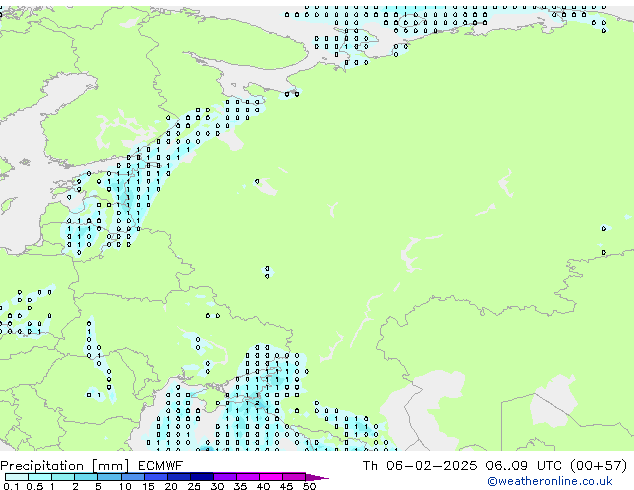This screenshot has height=490, width=634.
Task: Click the '06..09 UTC' time range text
Action: [x=524, y=466]
